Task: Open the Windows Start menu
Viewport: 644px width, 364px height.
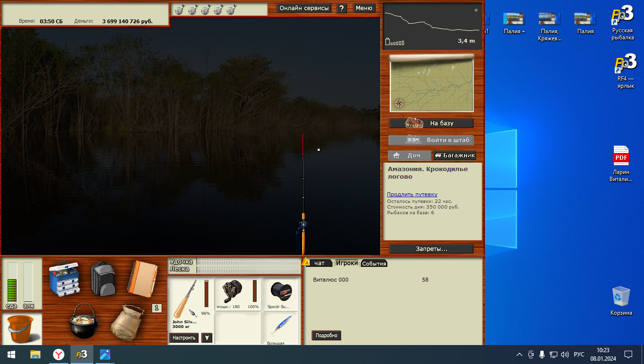Action: [11, 355]
